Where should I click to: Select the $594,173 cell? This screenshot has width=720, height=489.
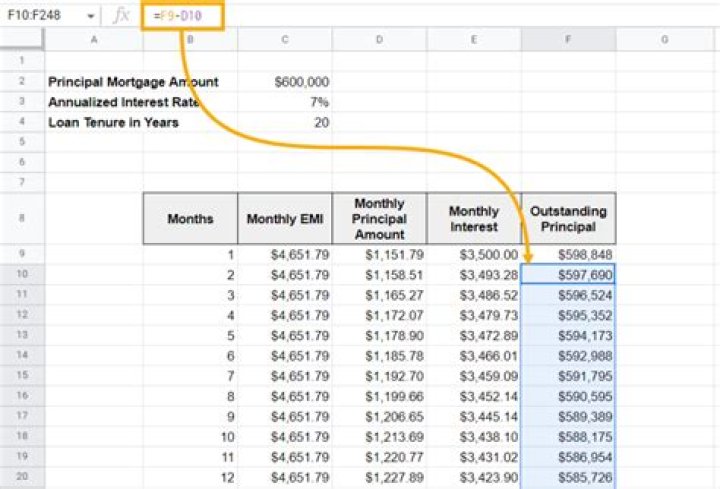click(568, 335)
